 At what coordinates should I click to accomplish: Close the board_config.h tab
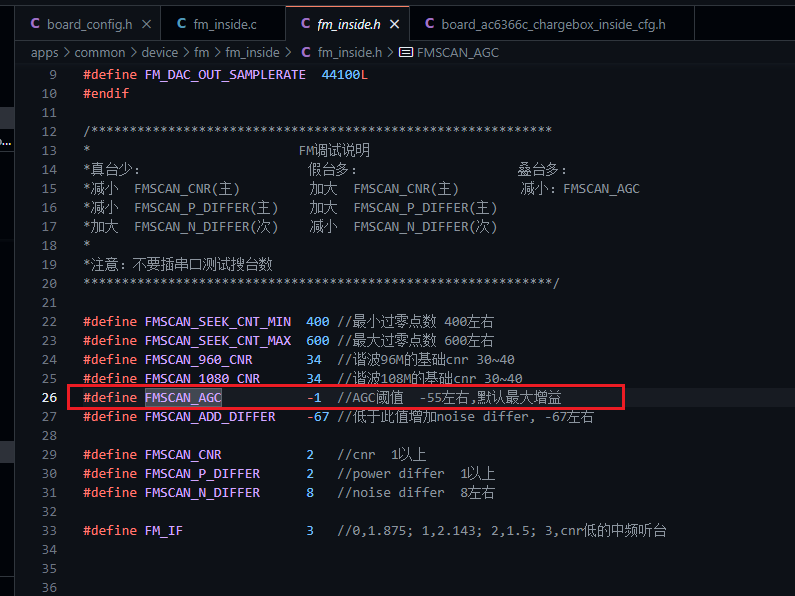click(x=147, y=24)
